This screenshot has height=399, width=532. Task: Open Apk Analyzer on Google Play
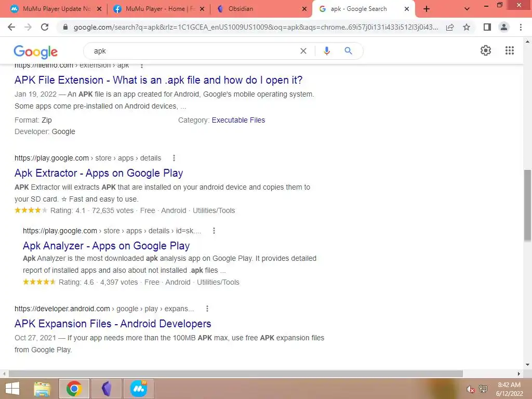106,246
